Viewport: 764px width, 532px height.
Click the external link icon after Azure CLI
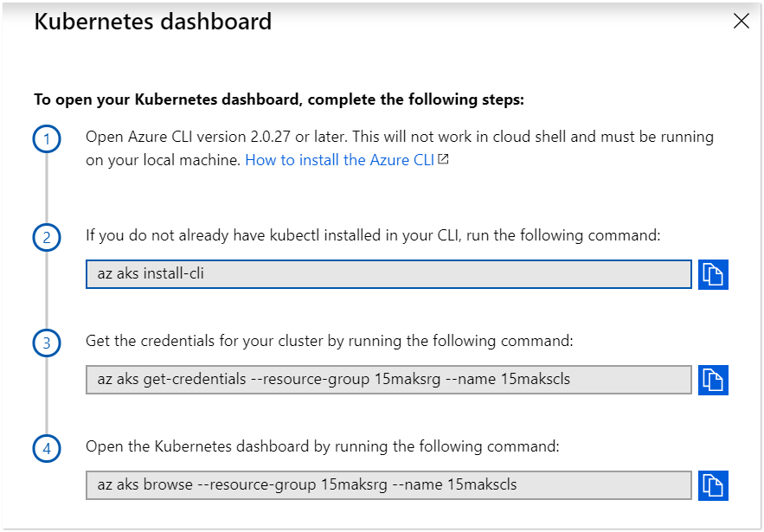(x=444, y=160)
